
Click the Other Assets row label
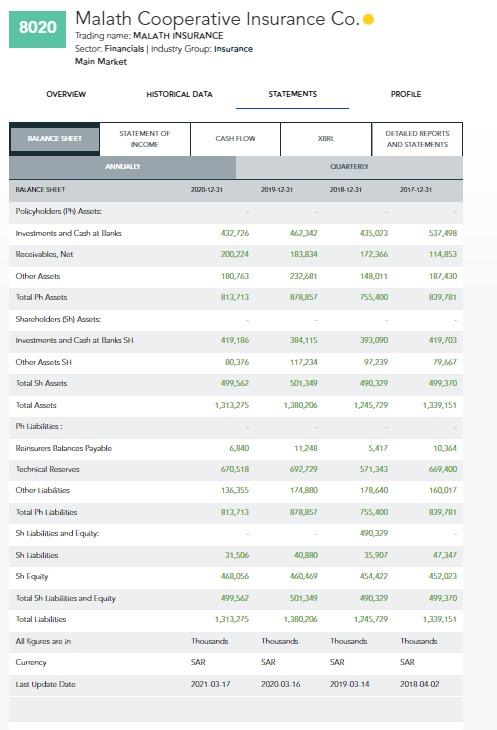(x=38, y=276)
